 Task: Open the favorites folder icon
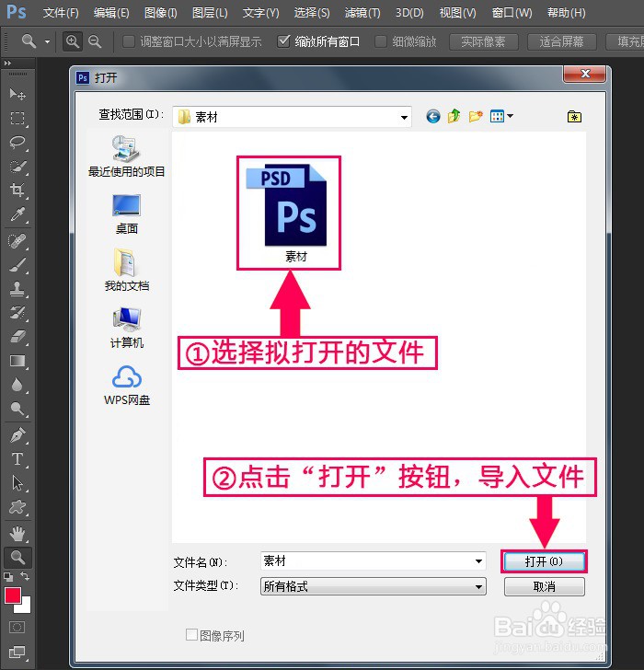[574, 116]
